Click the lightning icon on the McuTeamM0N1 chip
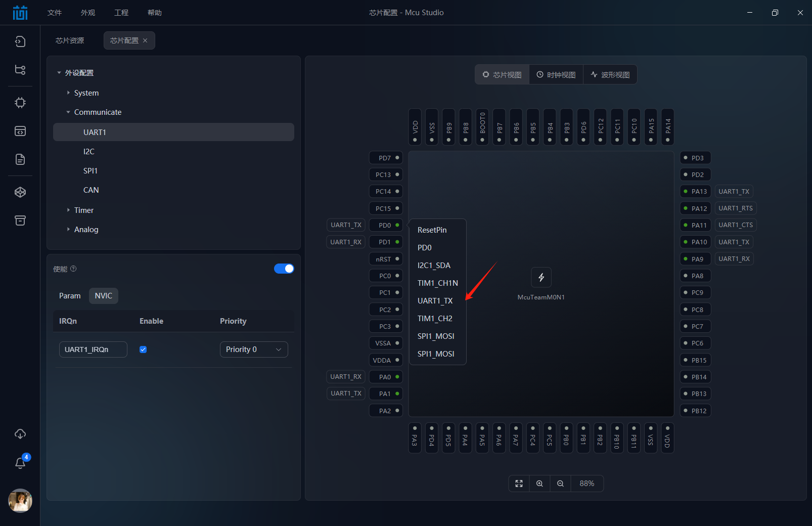Viewport: 812px width, 526px height. tap(541, 277)
